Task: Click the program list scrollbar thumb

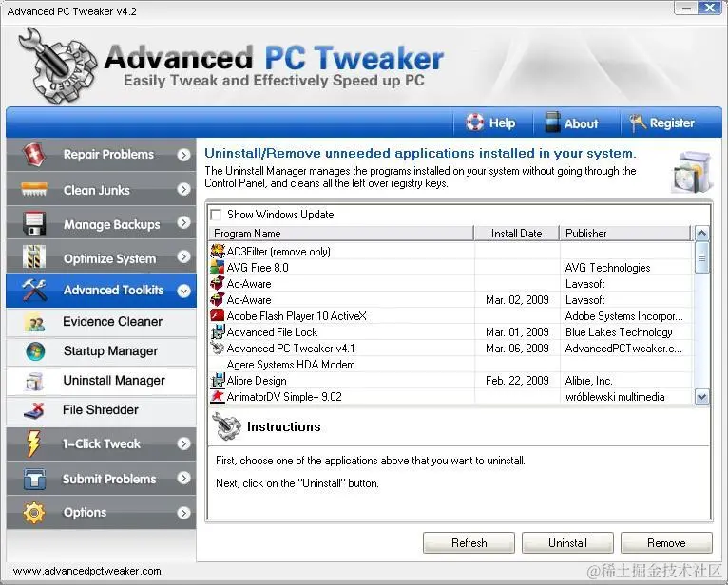Action: tap(702, 257)
